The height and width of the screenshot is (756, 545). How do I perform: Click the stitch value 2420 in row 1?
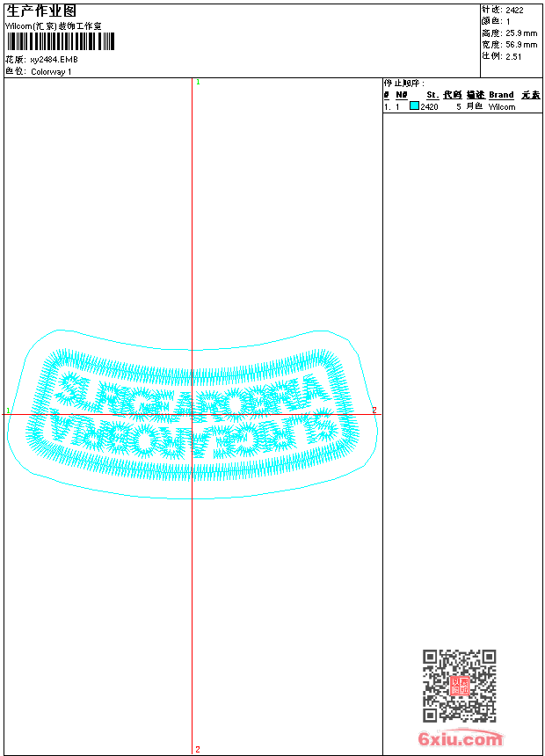point(429,107)
